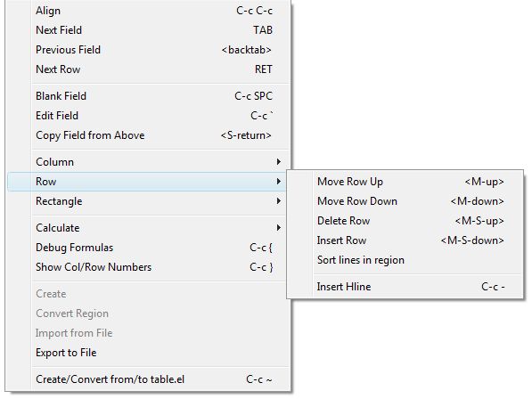Choose Sort lines in region
Screen dimensions: 532x399
click(405, 260)
